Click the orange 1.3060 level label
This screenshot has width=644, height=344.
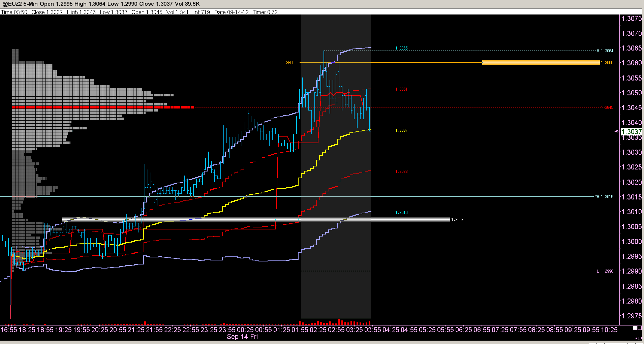click(607, 63)
